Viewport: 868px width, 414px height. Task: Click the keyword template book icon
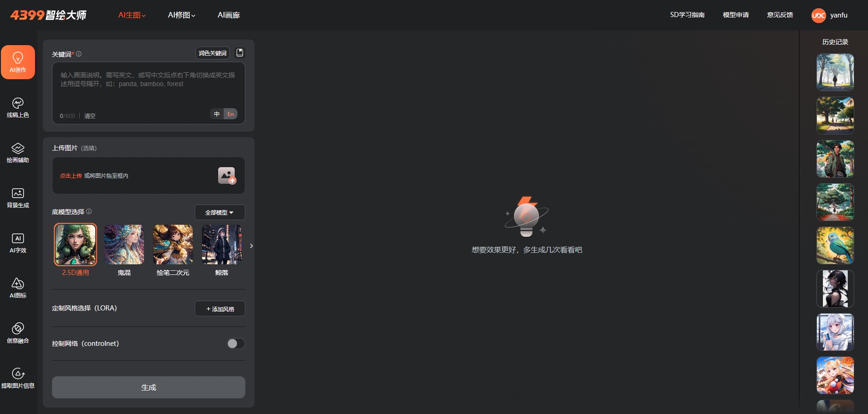240,53
